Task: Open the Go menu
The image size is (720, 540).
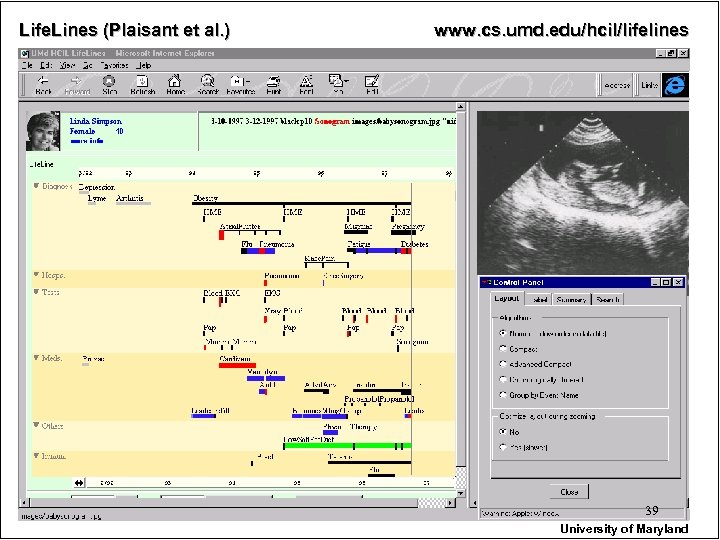Action: [87, 66]
